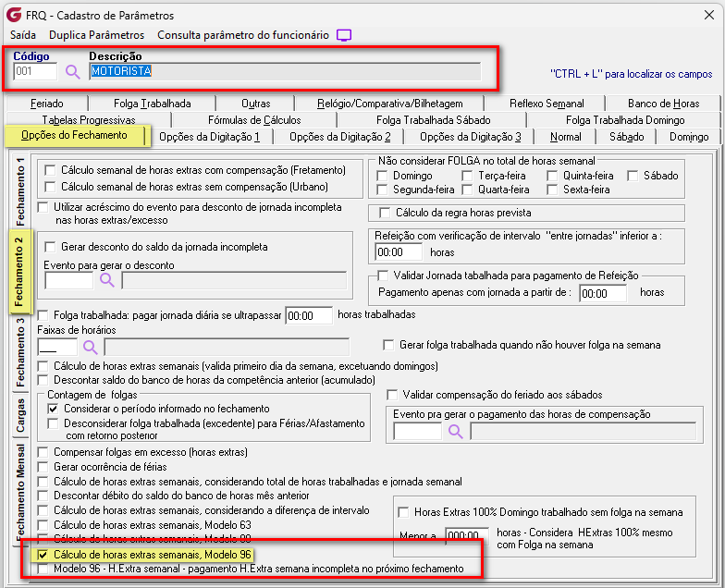Screen dimensions: 725x588
Task: Open the Faixas de horários search magnifier
Action: tap(91, 348)
